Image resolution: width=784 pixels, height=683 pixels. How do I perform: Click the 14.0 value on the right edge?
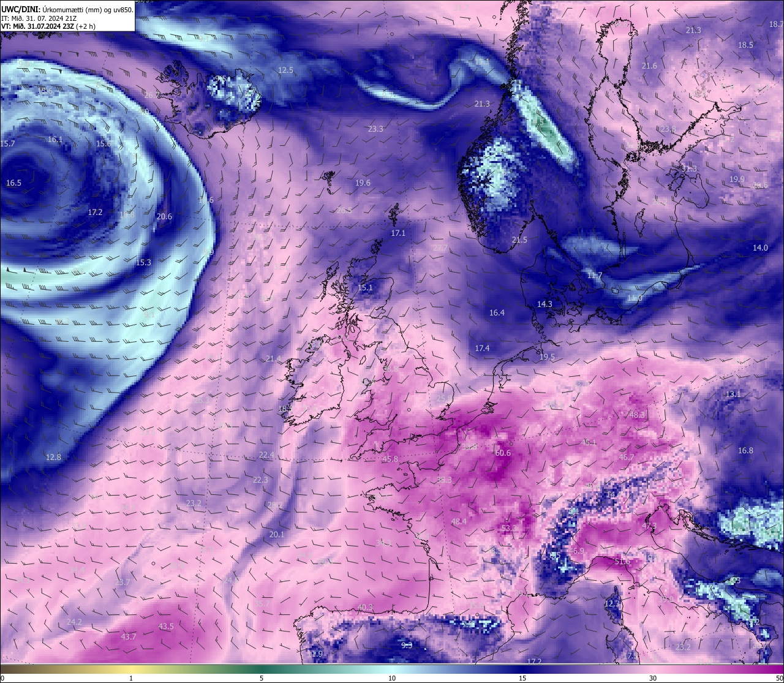click(760, 247)
